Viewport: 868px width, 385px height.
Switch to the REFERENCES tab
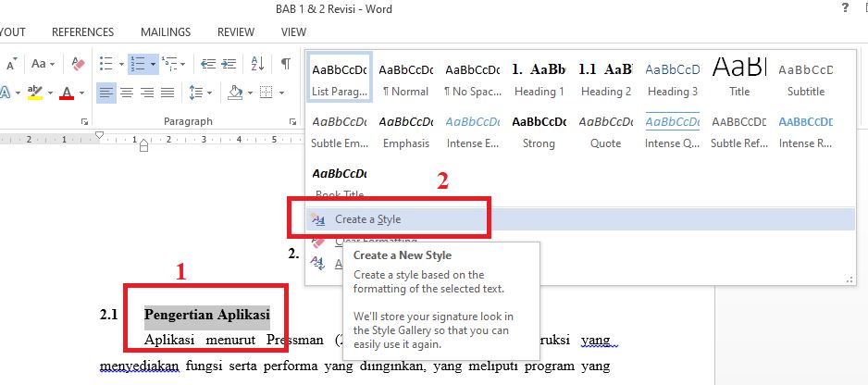[83, 32]
